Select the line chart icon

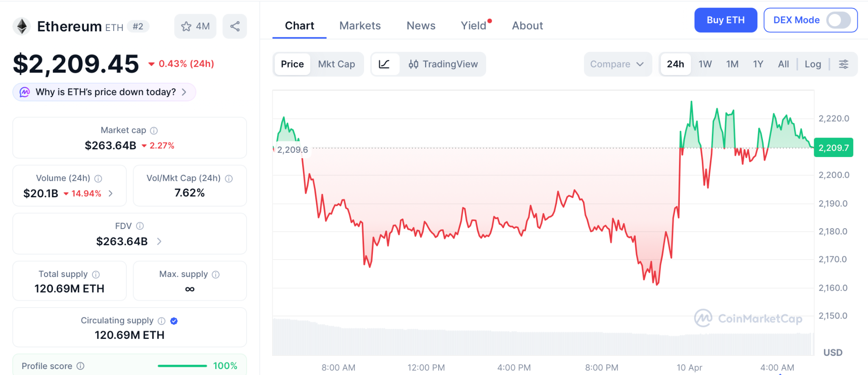coord(384,64)
